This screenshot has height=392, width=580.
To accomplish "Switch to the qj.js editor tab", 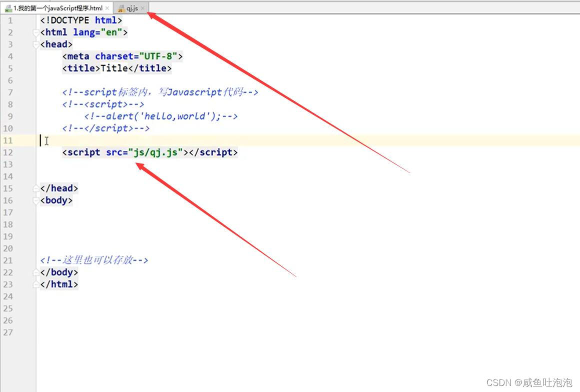I will (x=132, y=8).
